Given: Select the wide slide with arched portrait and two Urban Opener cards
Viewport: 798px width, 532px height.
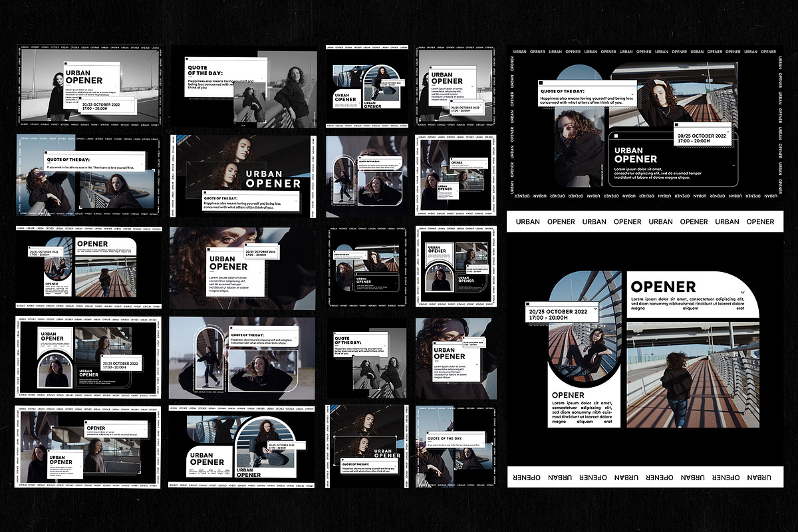Looking at the screenshot, I should [88, 357].
